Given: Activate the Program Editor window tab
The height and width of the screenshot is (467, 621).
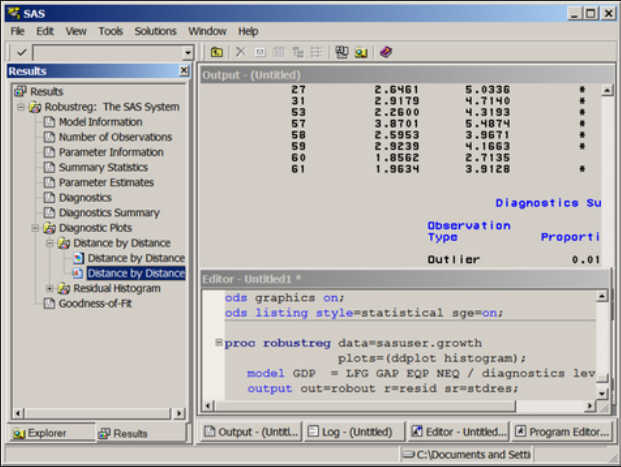Looking at the screenshot, I should 562,432.
